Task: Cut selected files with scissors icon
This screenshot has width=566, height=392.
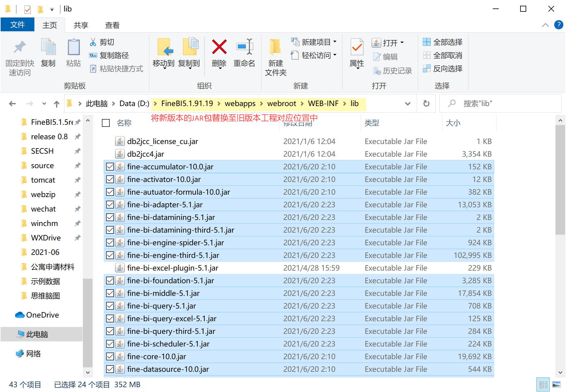Action: [x=93, y=42]
